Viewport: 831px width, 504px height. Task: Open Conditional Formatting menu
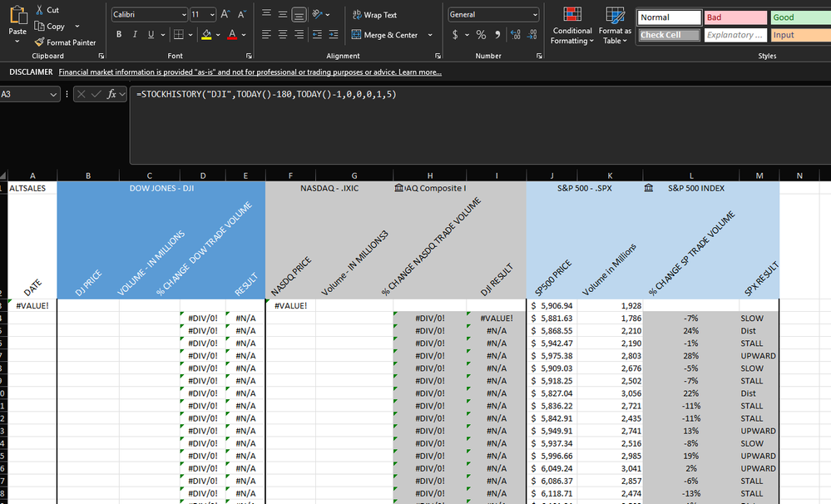(572, 25)
